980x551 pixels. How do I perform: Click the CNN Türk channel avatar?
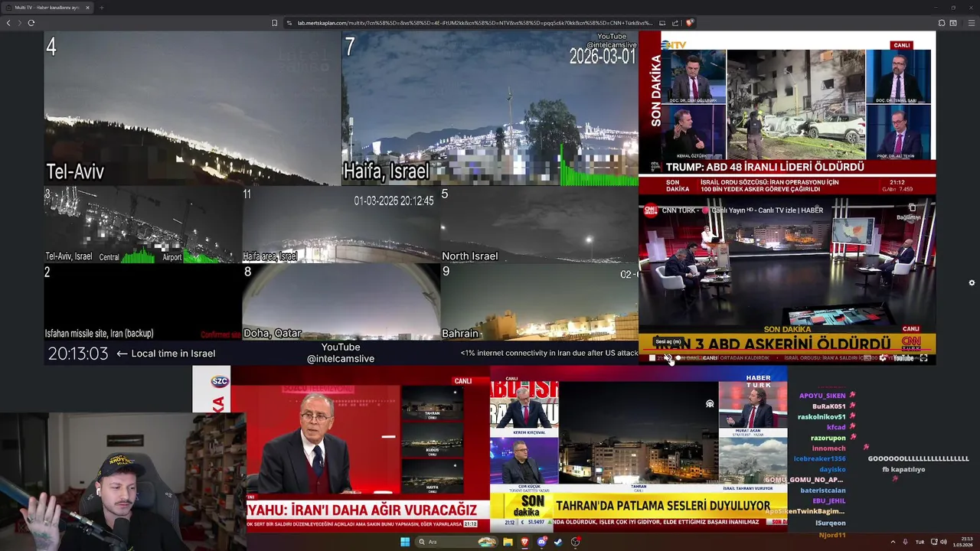650,210
